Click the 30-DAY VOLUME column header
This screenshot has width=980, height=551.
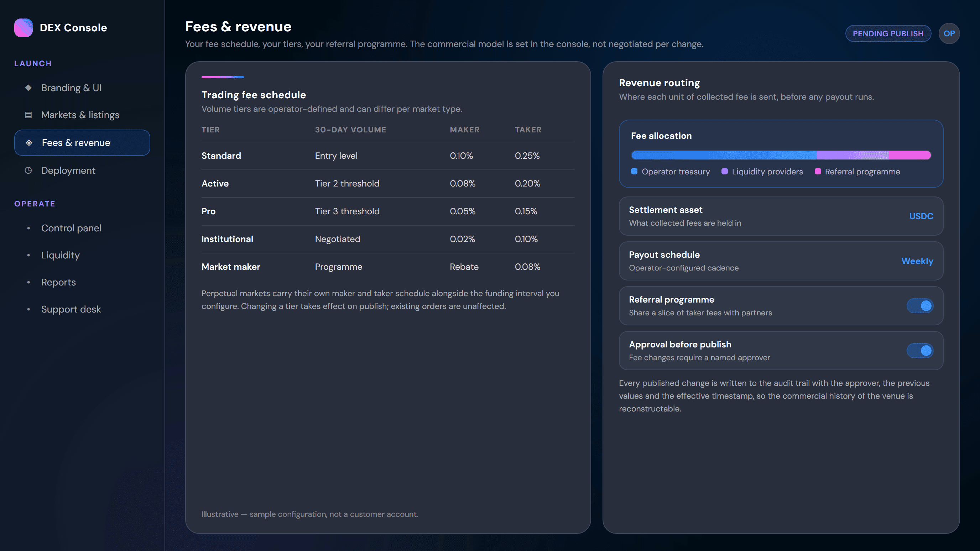(x=350, y=130)
